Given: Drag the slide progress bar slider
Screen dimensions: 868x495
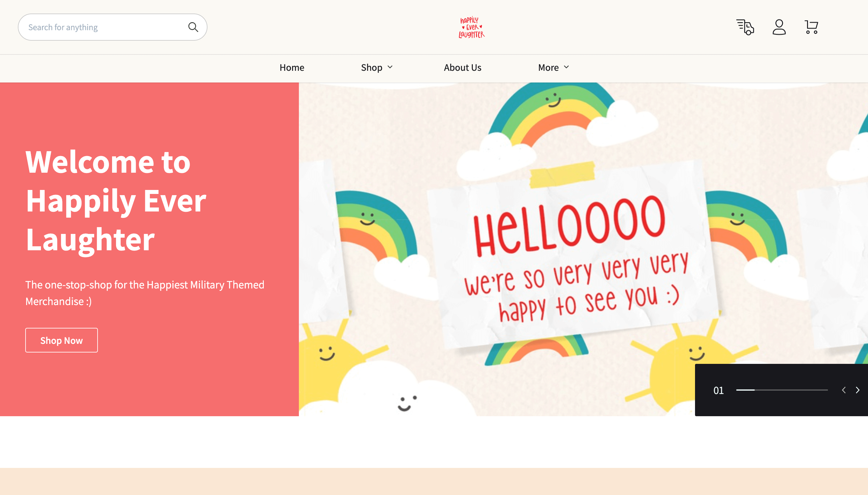Looking at the screenshot, I should (754, 390).
